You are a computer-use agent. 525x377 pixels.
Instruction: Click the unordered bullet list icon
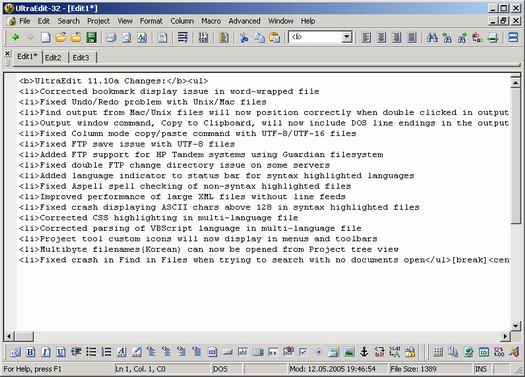[x=91, y=352]
